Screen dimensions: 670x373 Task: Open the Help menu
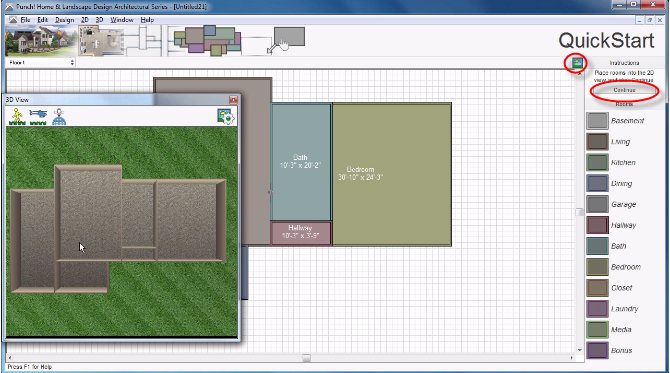[x=147, y=20]
